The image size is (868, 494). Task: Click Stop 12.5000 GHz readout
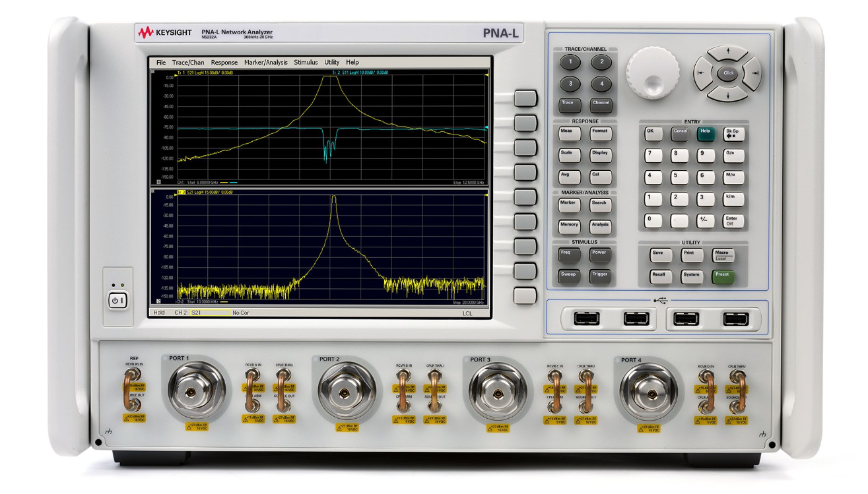469,182
